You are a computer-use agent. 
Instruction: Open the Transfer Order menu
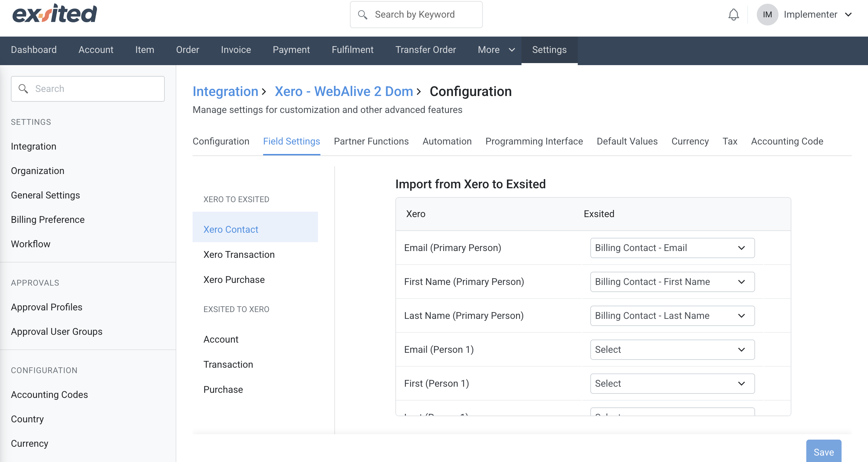pyautogui.click(x=426, y=50)
